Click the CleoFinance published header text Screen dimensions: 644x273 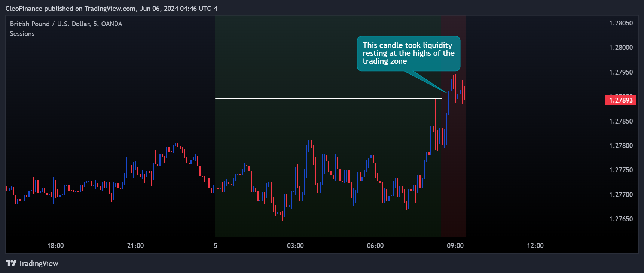coord(111,8)
